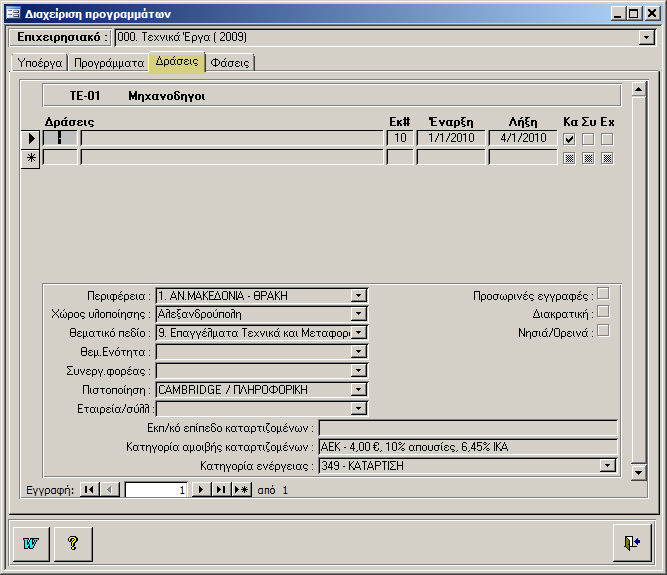Viewport: 667px width, 575px height.
Task: Open help with the question mark button
Action: (x=72, y=543)
